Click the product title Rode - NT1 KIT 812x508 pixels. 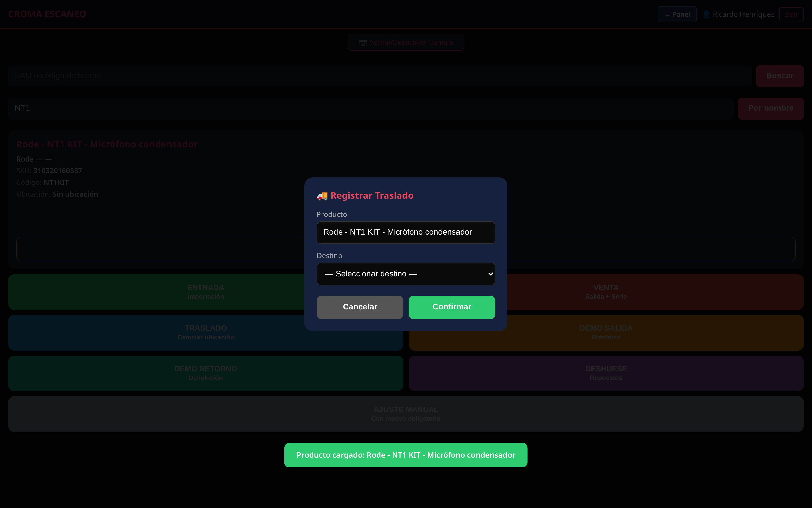[107, 144]
